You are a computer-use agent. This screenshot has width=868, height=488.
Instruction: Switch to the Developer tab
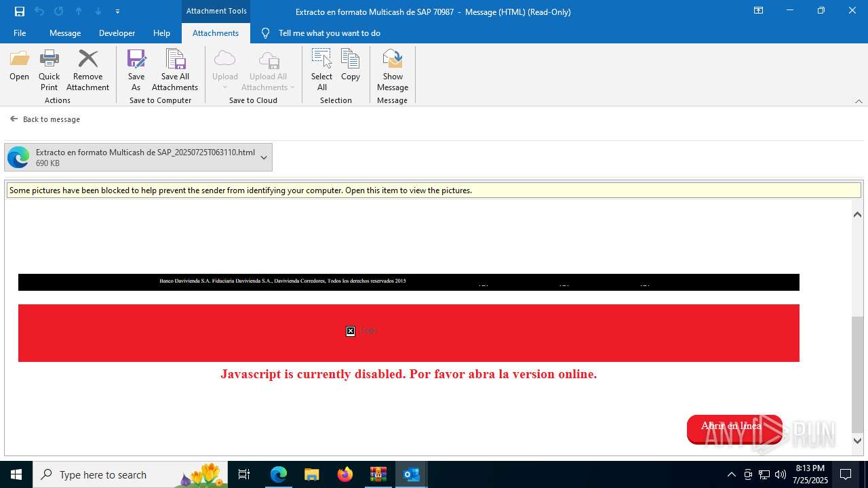point(117,33)
